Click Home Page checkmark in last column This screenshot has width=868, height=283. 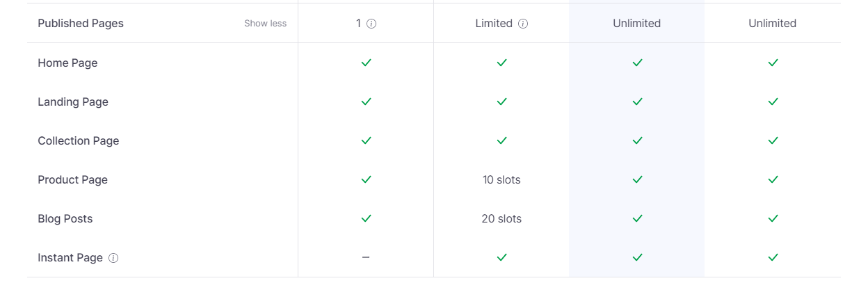[773, 63]
